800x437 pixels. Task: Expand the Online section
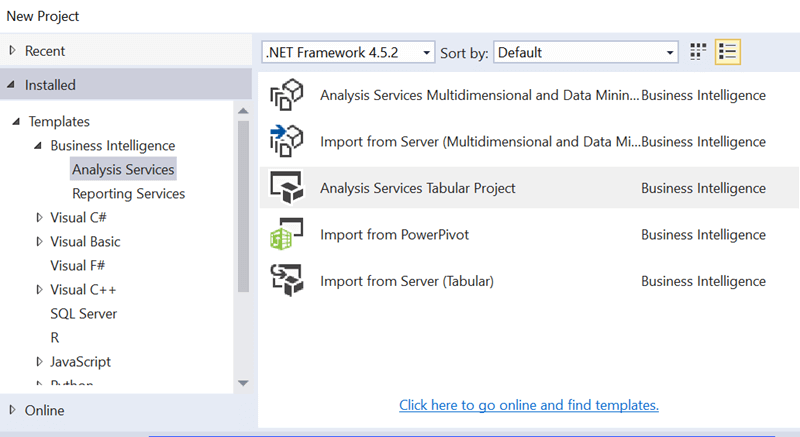point(13,410)
